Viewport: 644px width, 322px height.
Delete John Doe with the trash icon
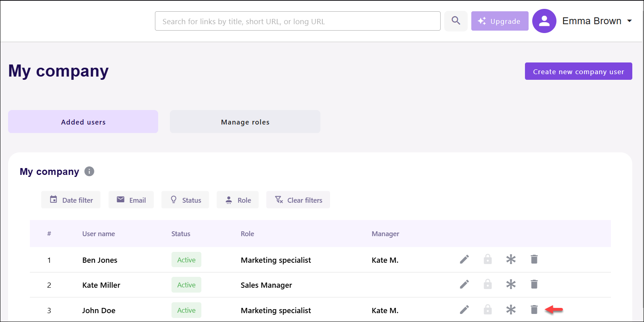[534, 310]
